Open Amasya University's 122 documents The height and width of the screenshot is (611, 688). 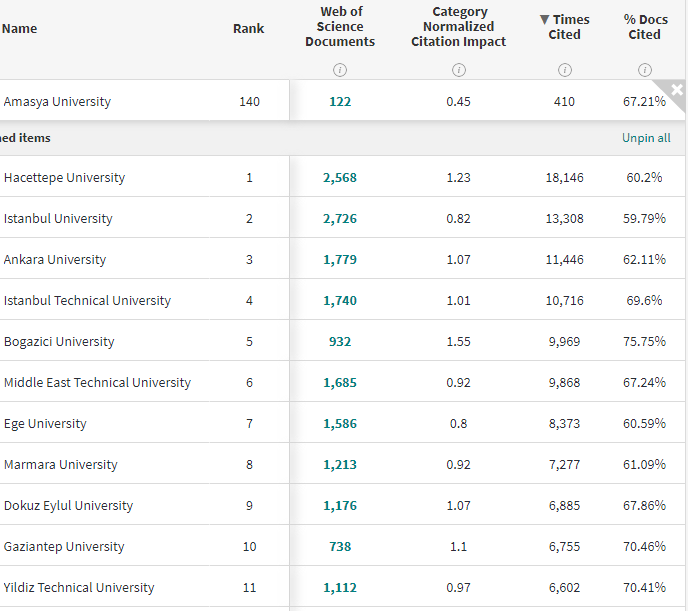coord(340,102)
